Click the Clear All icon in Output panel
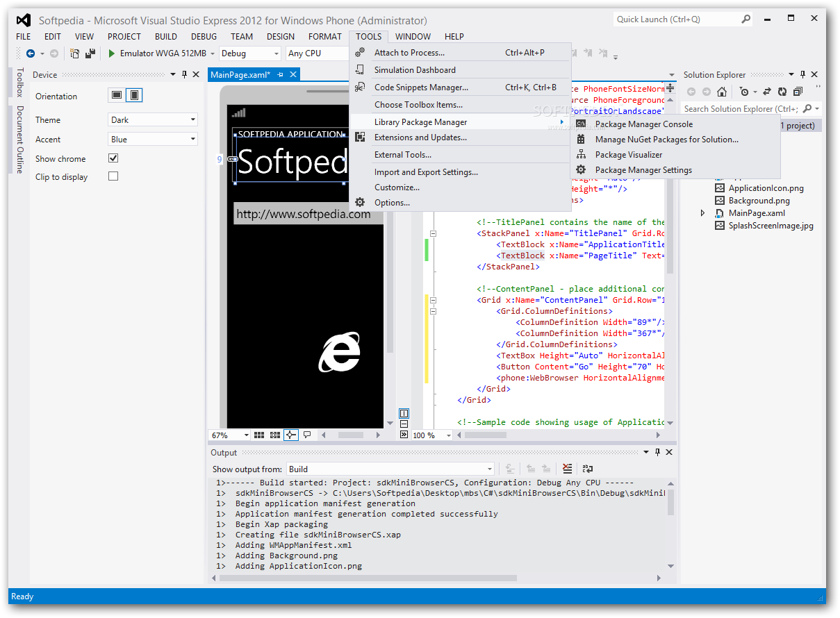Viewport: 840px width, 618px height. [x=568, y=469]
